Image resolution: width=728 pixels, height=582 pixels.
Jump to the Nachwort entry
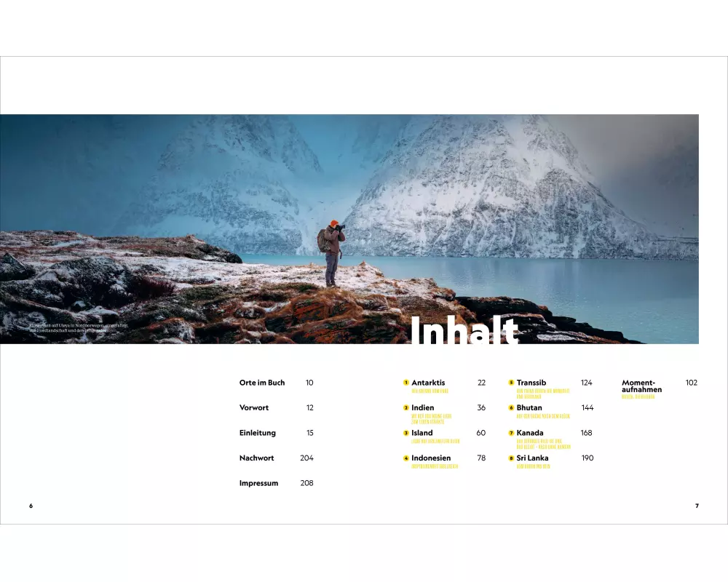pos(256,458)
